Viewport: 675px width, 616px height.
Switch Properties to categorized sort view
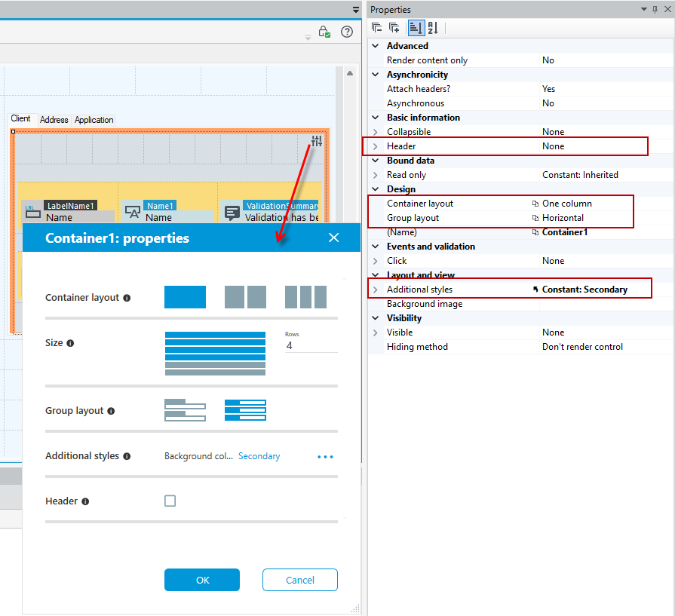[416, 28]
